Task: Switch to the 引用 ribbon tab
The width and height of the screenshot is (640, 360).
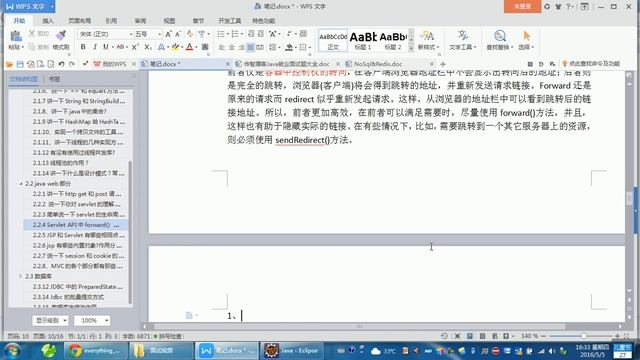Action: point(111,20)
